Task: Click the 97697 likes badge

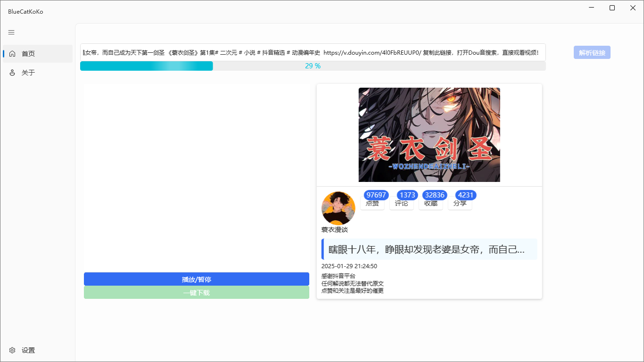Action: coord(376,195)
